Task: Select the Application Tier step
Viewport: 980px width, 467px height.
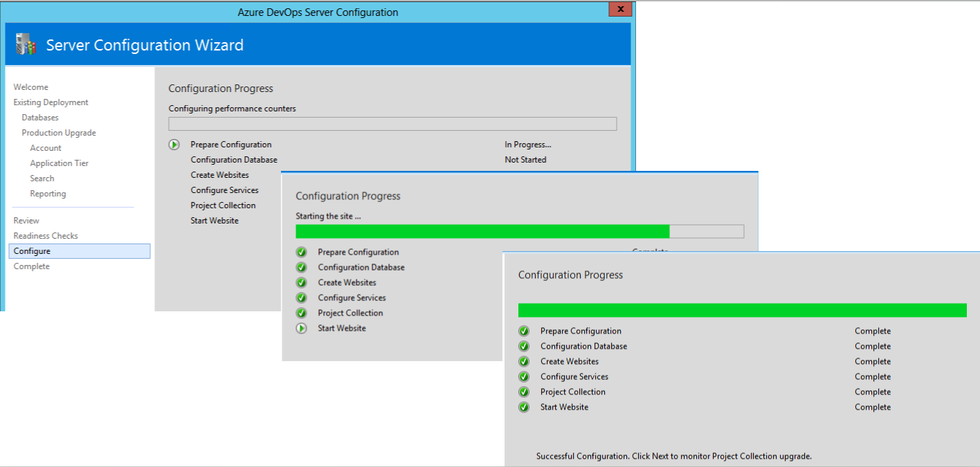Action: coord(59,163)
